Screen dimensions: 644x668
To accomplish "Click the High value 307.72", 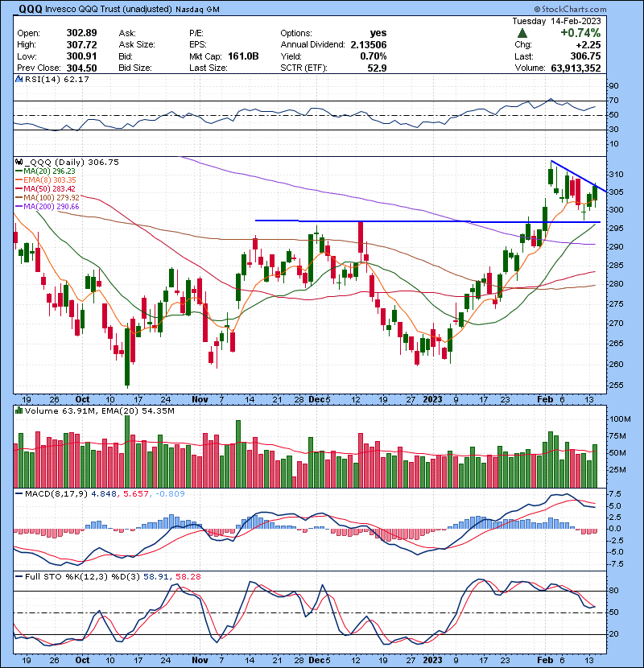I will (81, 45).
